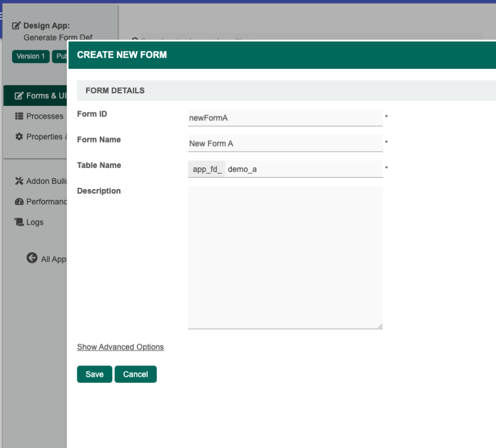
Task: Click the Forms & UI pencil icon
Action: click(19, 96)
